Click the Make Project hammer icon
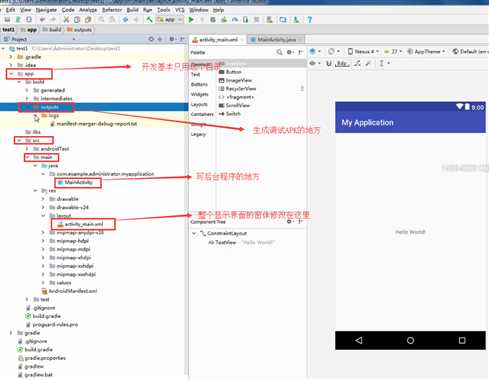Viewport: 489px width, 380px height. tap(149, 20)
